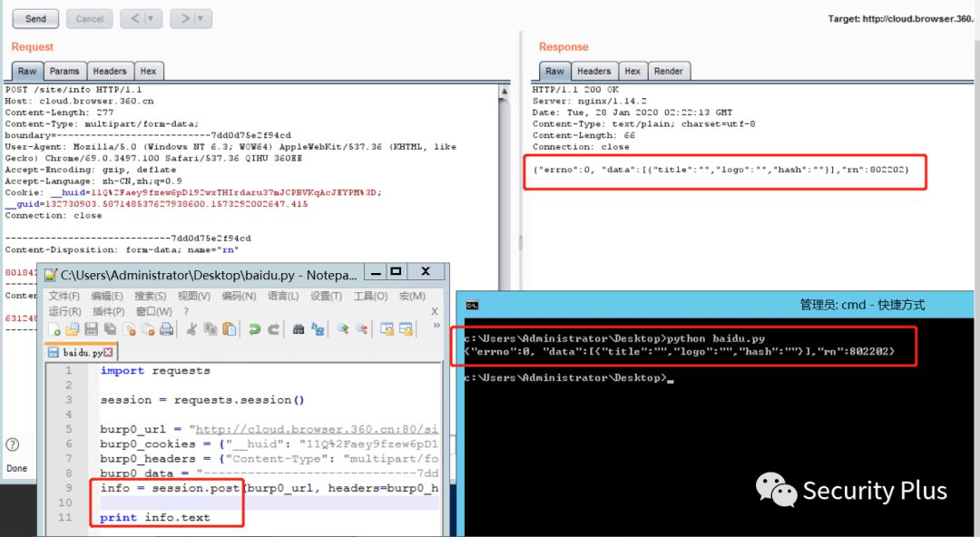980x537 pixels.
Task: Open the 视图(V) menu in Notepad++
Action: pyautogui.click(x=194, y=296)
